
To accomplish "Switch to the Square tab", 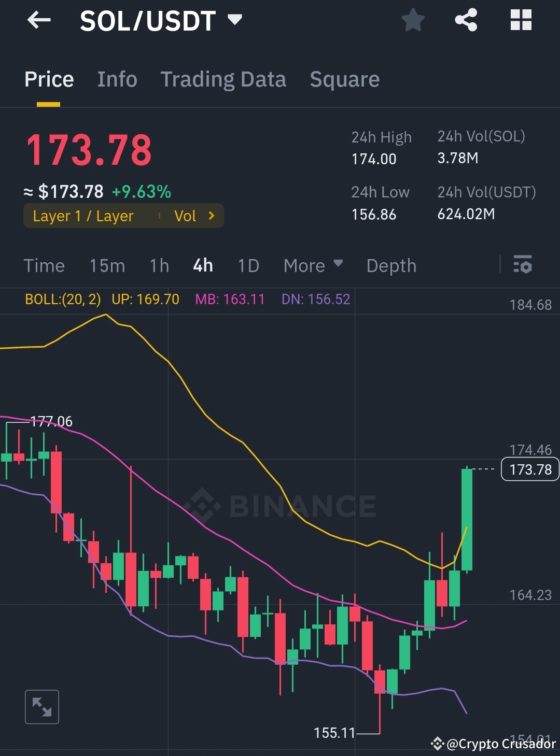I will pos(344,79).
